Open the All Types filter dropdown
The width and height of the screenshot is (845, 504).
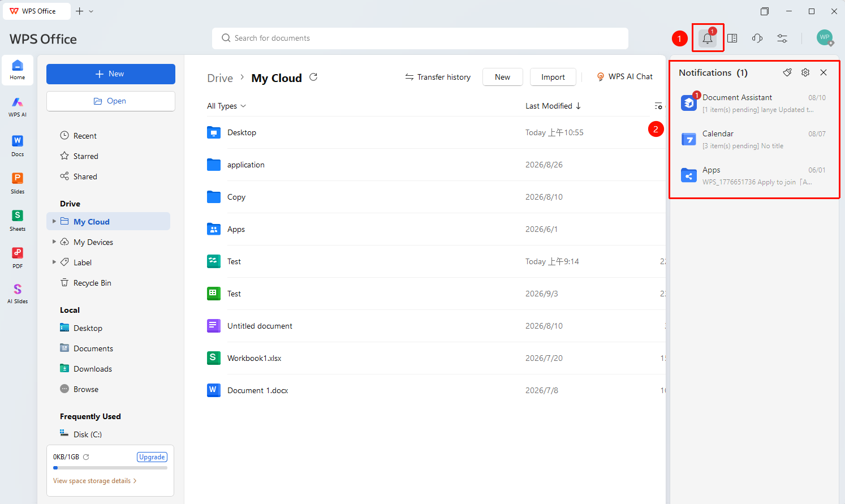pyautogui.click(x=227, y=106)
